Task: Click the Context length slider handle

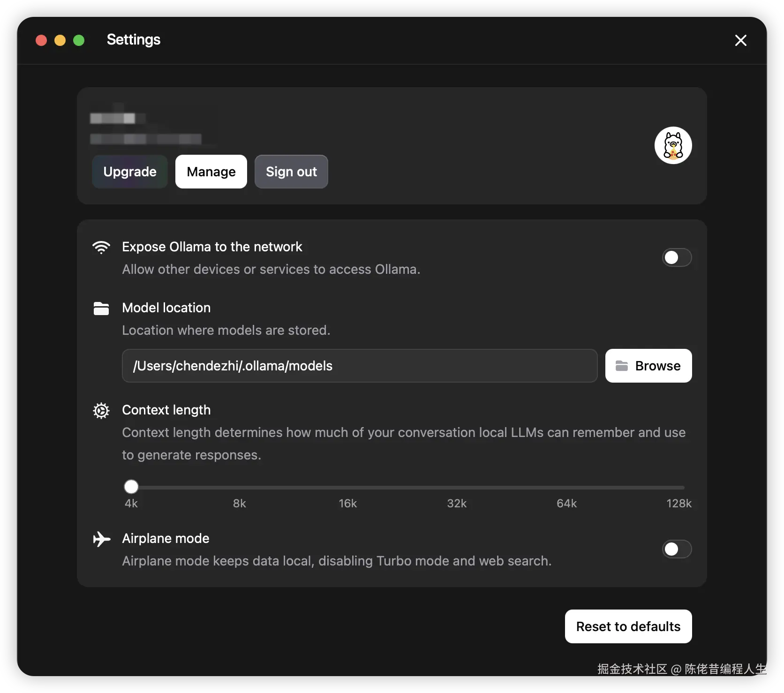Action: pos(131,487)
